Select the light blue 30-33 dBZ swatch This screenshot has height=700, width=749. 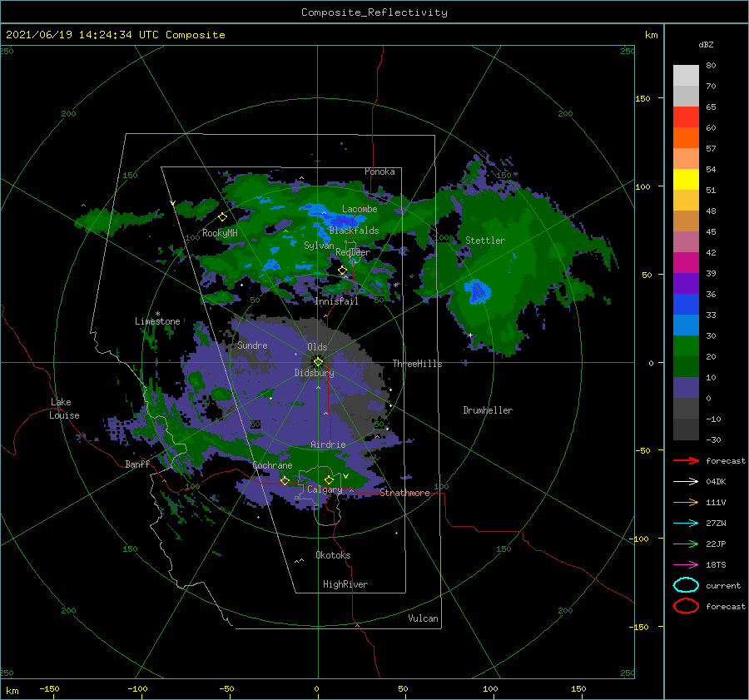pos(686,325)
